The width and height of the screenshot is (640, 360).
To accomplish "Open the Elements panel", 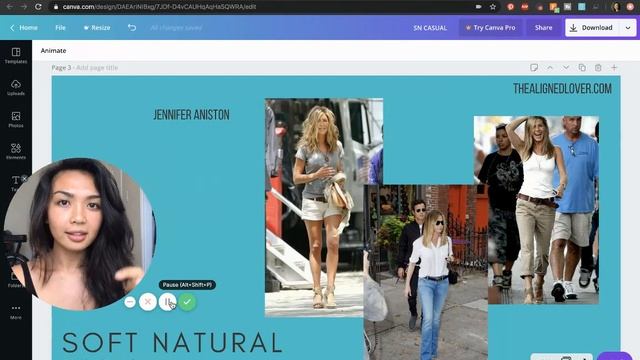I will (16, 151).
